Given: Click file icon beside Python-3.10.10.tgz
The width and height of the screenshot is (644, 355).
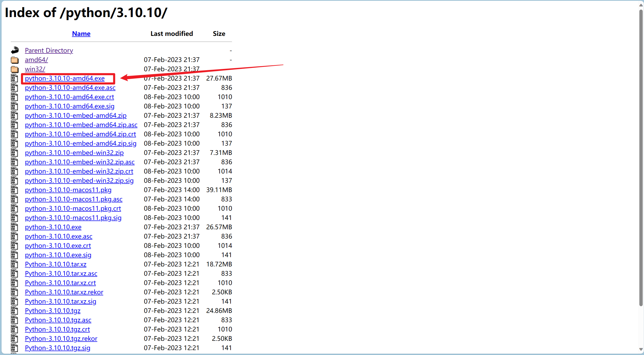Looking at the screenshot, I should point(14,311).
